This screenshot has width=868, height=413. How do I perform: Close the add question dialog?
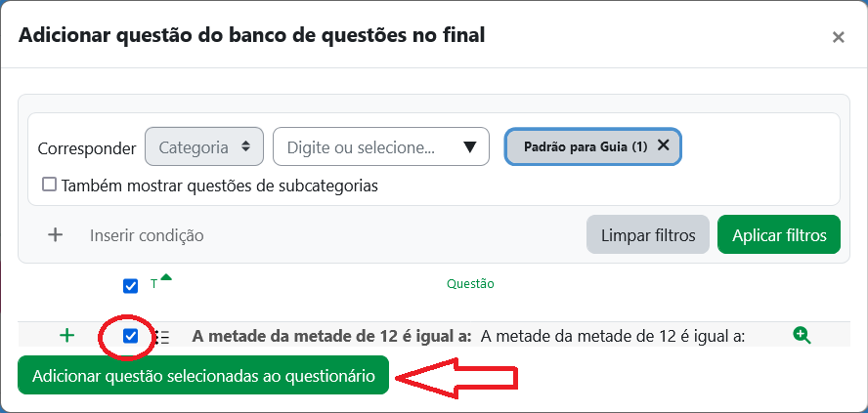[x=838, y=37]
